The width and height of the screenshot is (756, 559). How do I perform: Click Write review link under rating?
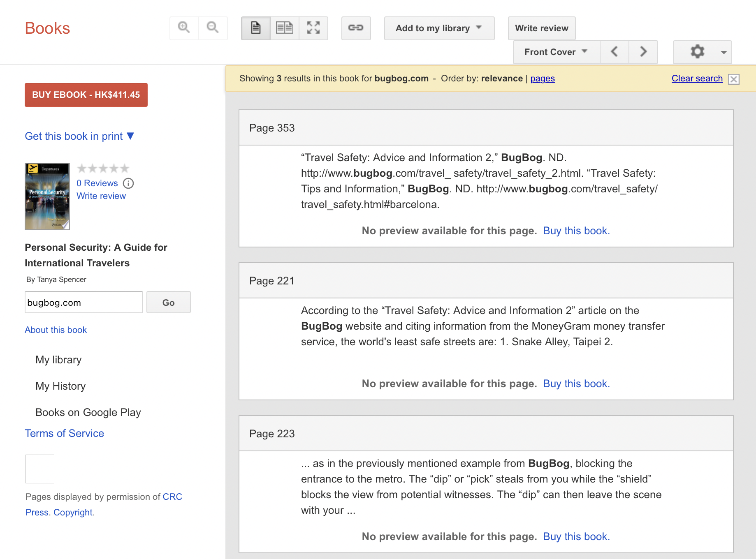click(101, 196)
